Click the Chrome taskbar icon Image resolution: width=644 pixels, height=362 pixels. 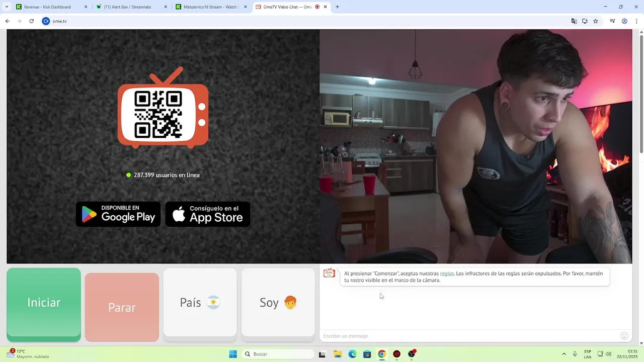[x=382, y=354]
